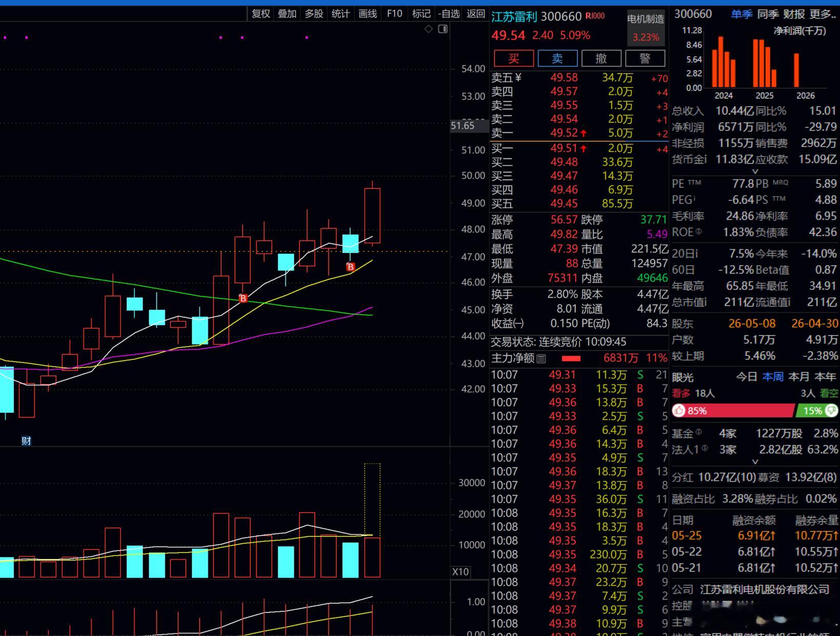Click the thumbs-down bearish vote icon
This screenshot has height=636, width=840.
(831, 411)
